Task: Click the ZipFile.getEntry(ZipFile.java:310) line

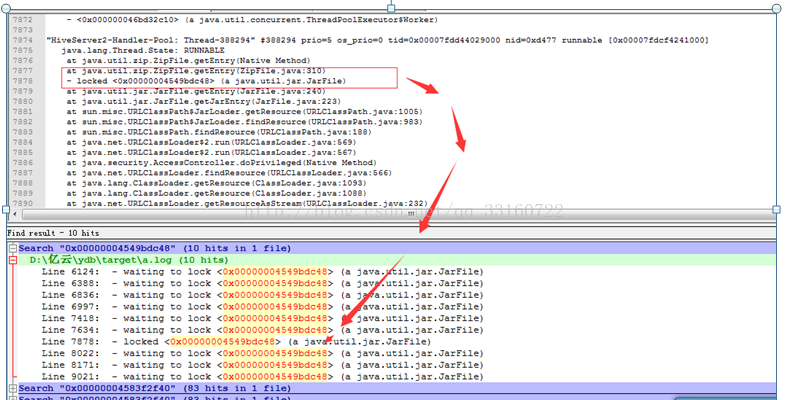Action: tap(196, 71)
